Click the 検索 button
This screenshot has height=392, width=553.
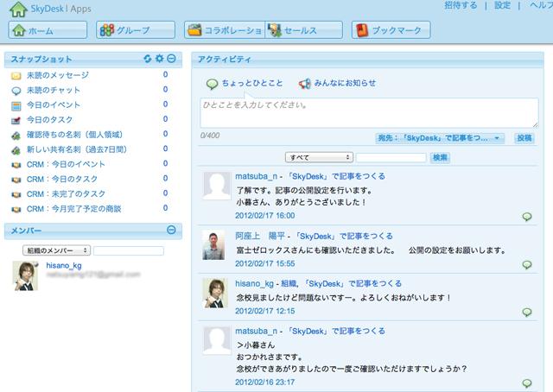(440, 157)
